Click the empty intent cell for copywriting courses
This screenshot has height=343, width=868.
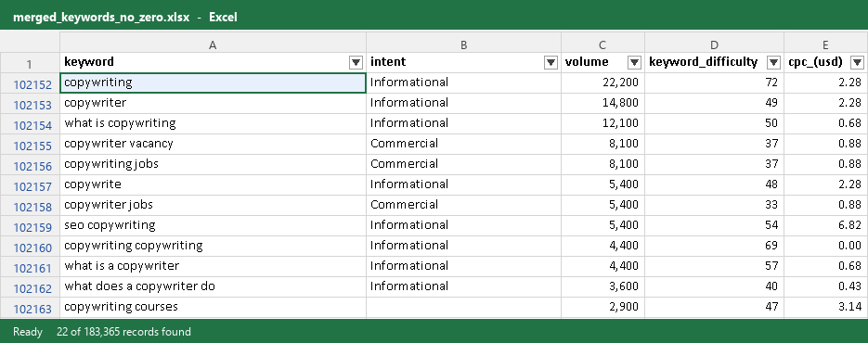(464, 308)
